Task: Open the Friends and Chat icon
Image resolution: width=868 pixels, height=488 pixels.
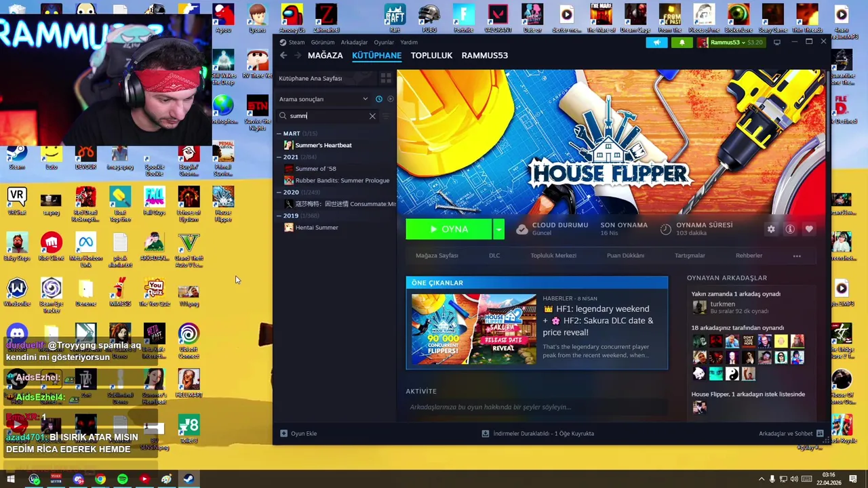Action: pos(820,433)
